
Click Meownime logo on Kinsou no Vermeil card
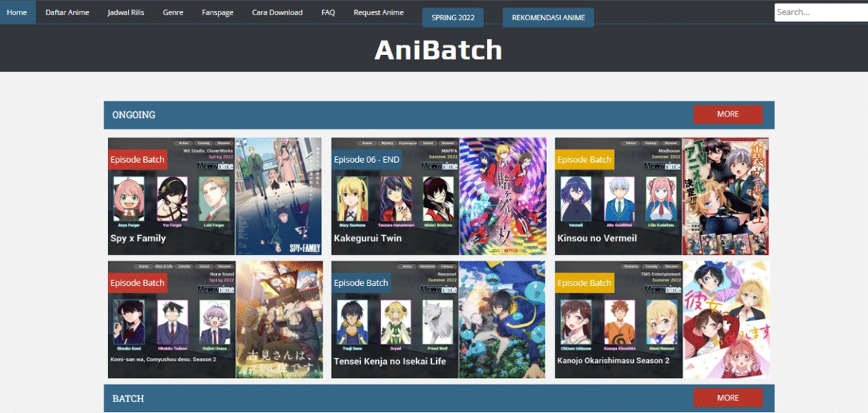click(663, 166)
